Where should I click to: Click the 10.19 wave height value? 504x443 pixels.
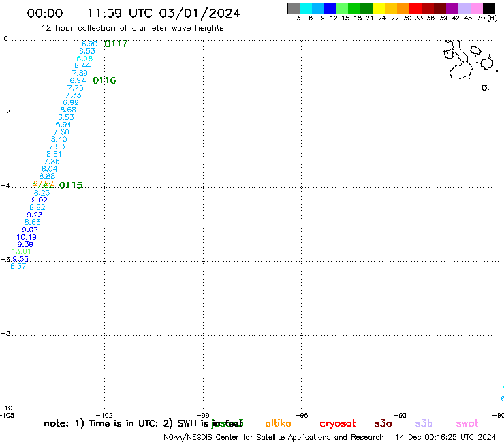tap(27, 237)
